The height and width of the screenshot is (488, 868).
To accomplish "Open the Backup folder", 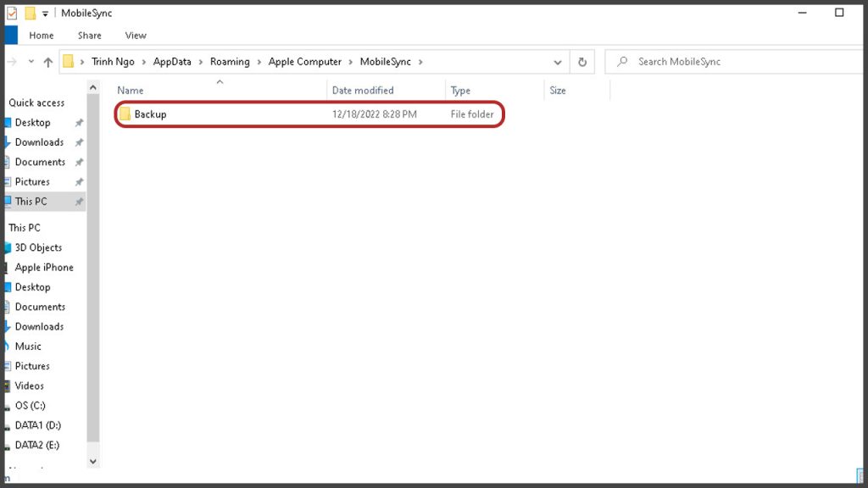I will click(150, 114).
